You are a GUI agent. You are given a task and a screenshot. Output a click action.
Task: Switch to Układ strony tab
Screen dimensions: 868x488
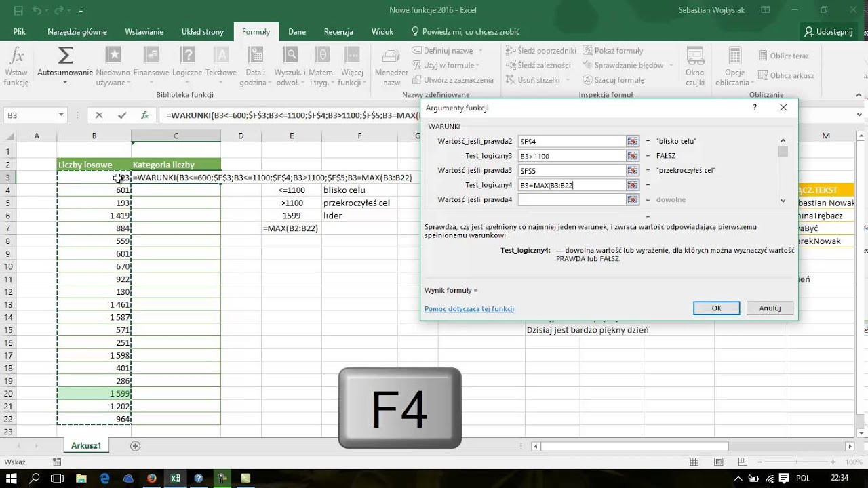click(x=203, y=31)
